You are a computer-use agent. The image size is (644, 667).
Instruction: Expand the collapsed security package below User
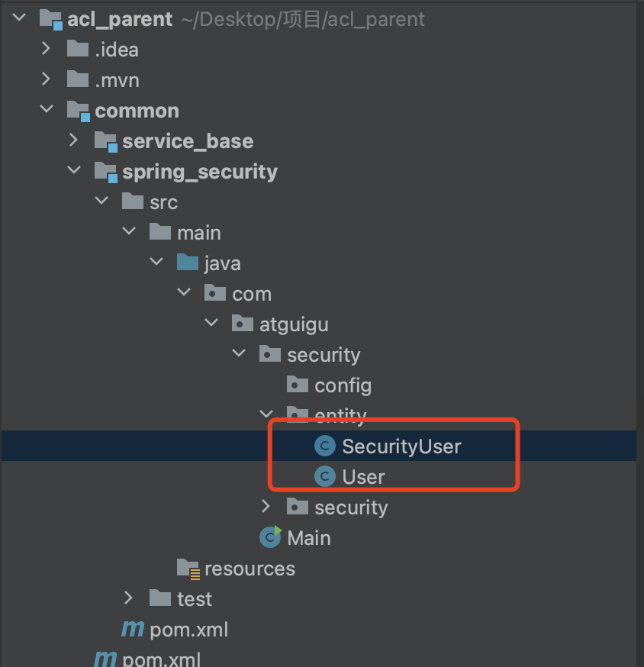coord(266,507)
